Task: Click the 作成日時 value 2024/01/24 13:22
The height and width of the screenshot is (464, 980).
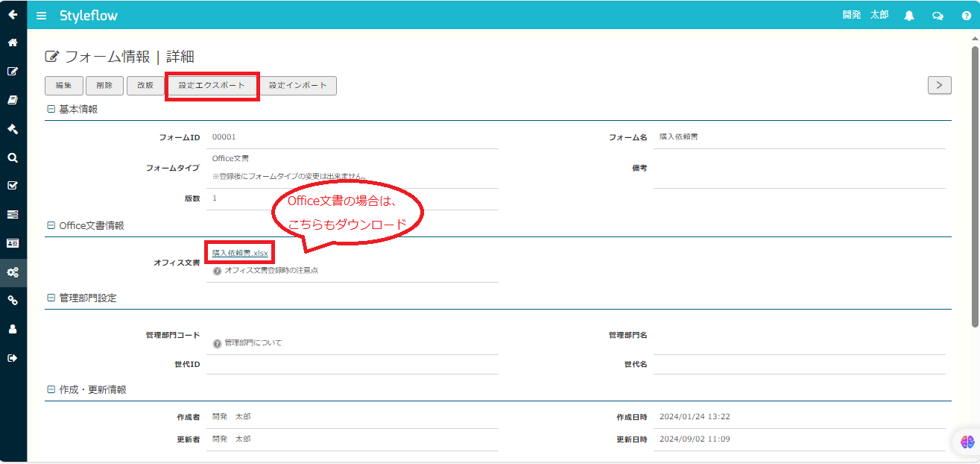Action: (x=695, y=417)
